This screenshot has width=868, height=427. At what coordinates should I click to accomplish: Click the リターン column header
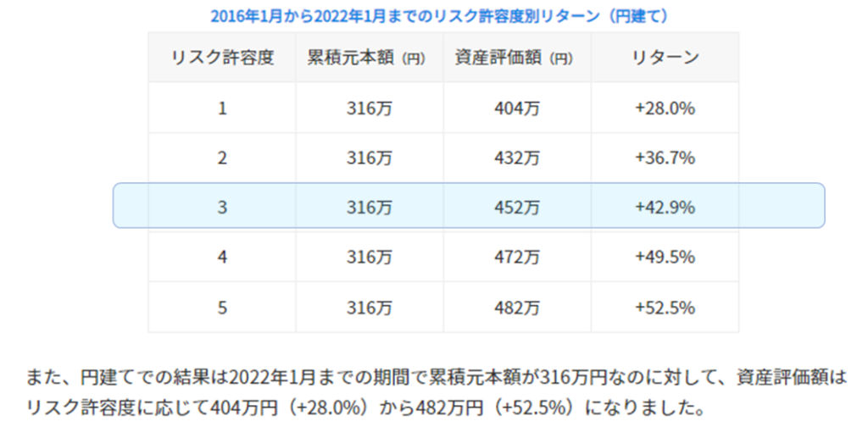coord(665,58)
